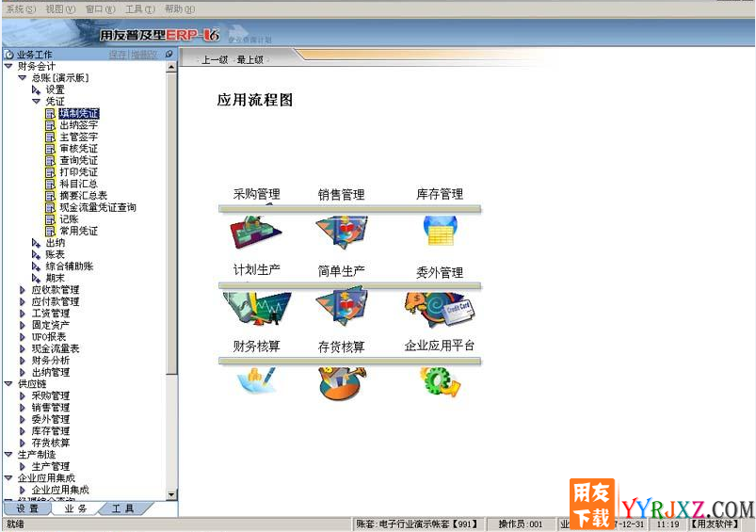Screen dimensions: 756x532
Task: Open the 简单生产 flowchart icon
Action: [x=342, y=306]
